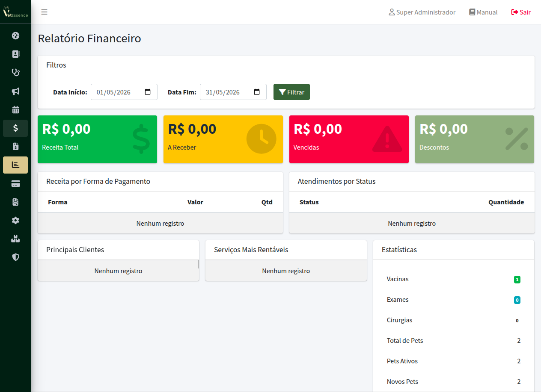Open the invoice document sidebar icon
The width and height of the screenshot is (541, 392).
click(15, 146)
